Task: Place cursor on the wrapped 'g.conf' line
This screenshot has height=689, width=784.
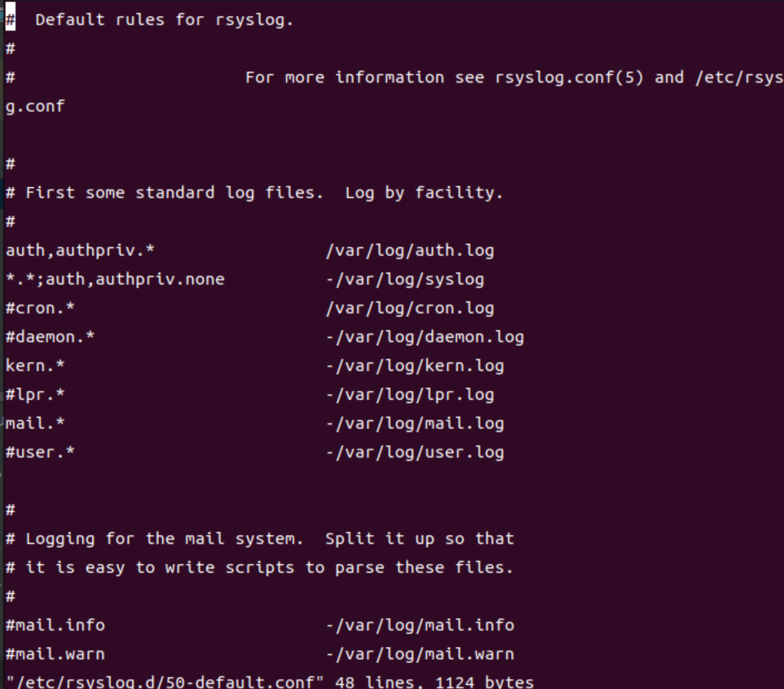Action: point(35,106)
